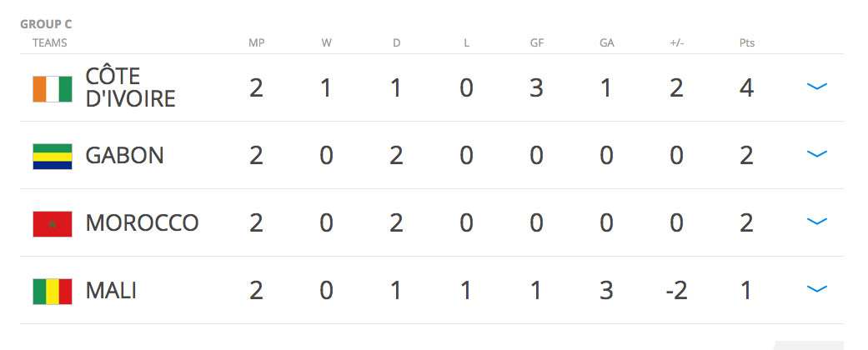
Task: Click the Mali flag icon
Action: coord(52,292)
